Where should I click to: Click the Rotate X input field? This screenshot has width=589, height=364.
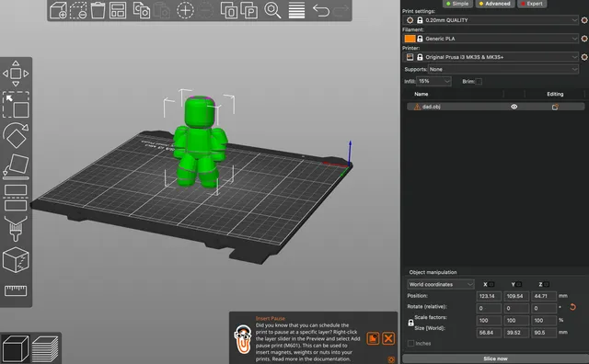(489, 309)
